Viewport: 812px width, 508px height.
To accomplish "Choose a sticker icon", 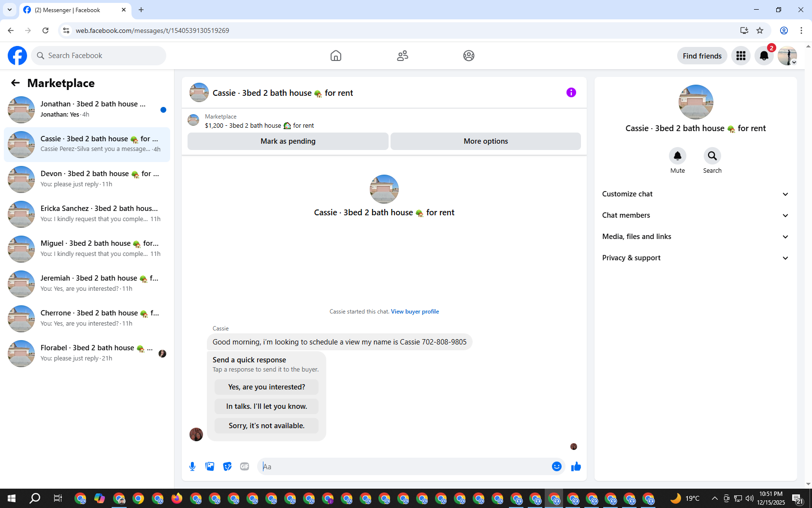I will tap(227, 466).
